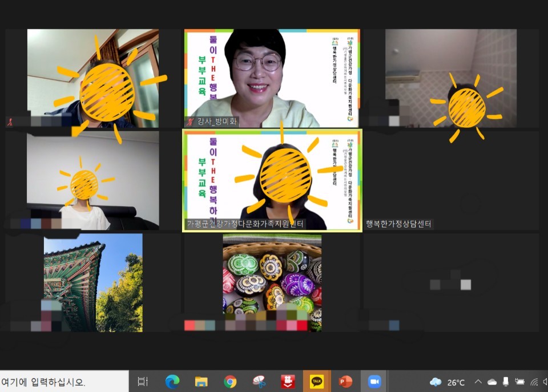The width and height of the screenshot is (548, 392).
Task: Open Task View in the taskbar
Action: [143, 382]
